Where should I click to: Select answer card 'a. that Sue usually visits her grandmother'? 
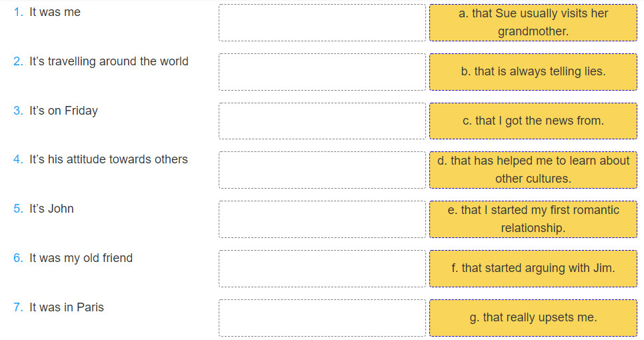pyautogui.click(x=533, y=23)
